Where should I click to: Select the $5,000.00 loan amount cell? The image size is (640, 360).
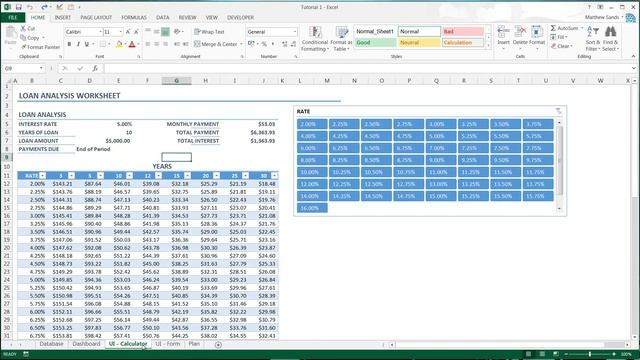pos(118,141)
